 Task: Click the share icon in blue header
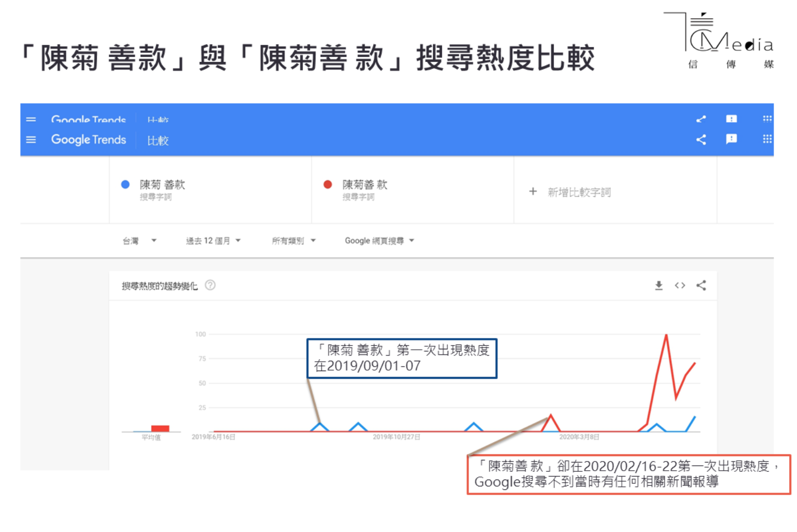(x=701, y=140)
